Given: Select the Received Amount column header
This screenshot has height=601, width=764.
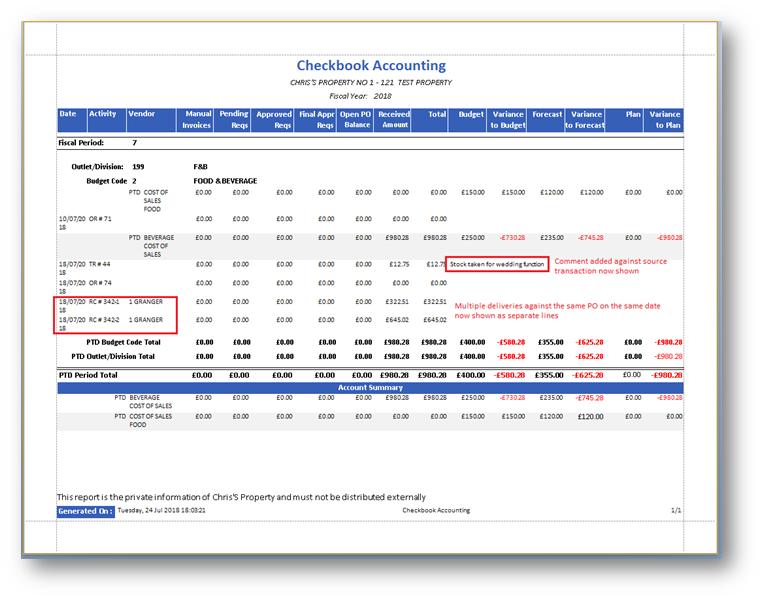Looking at the screenshot, I should pos(394,120).
